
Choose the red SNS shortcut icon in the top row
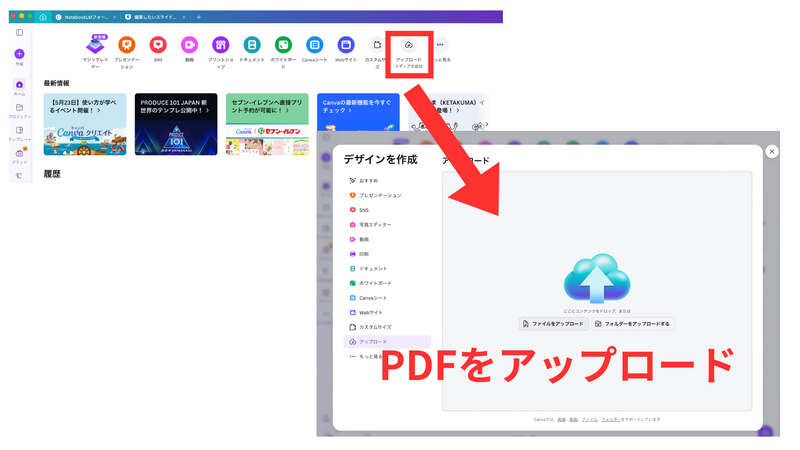point(158,45)
